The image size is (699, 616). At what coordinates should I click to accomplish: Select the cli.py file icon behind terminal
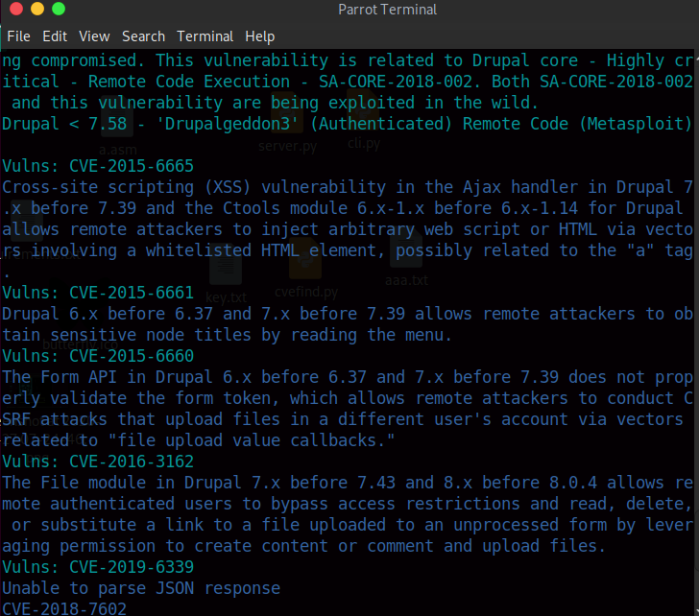364,120
